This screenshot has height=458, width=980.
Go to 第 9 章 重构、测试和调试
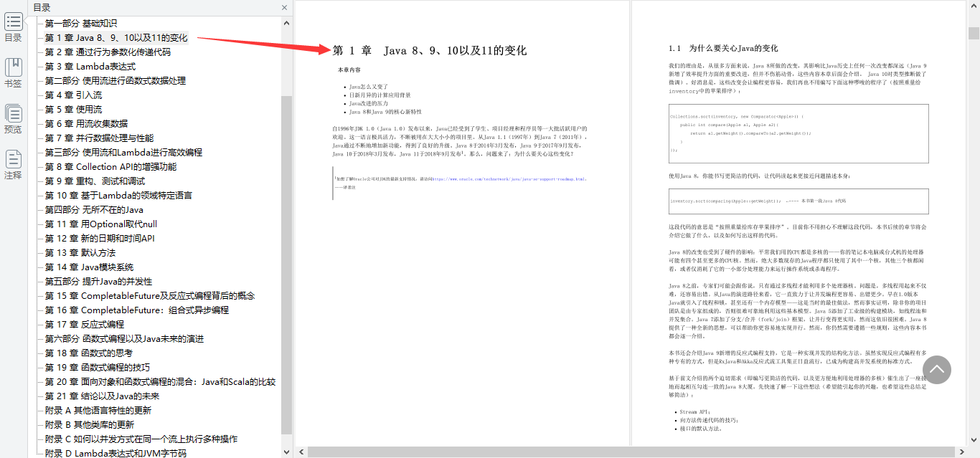pyautogui.click(x=95, y=181)
